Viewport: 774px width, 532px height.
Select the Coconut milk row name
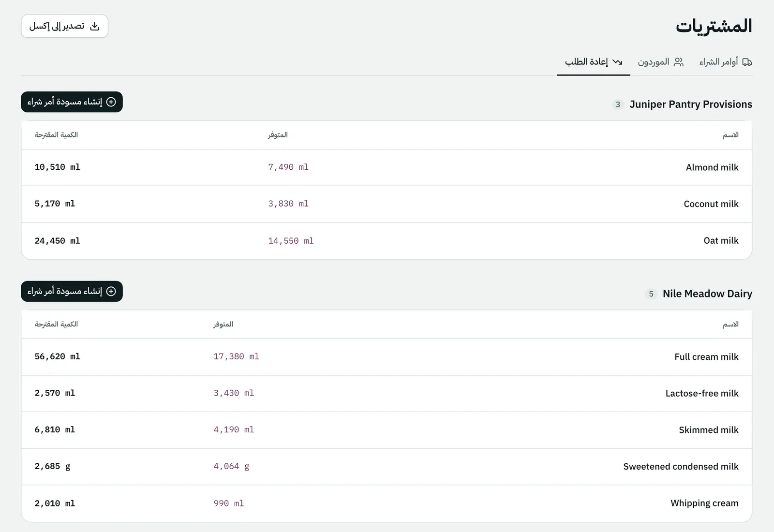(711, 204)
